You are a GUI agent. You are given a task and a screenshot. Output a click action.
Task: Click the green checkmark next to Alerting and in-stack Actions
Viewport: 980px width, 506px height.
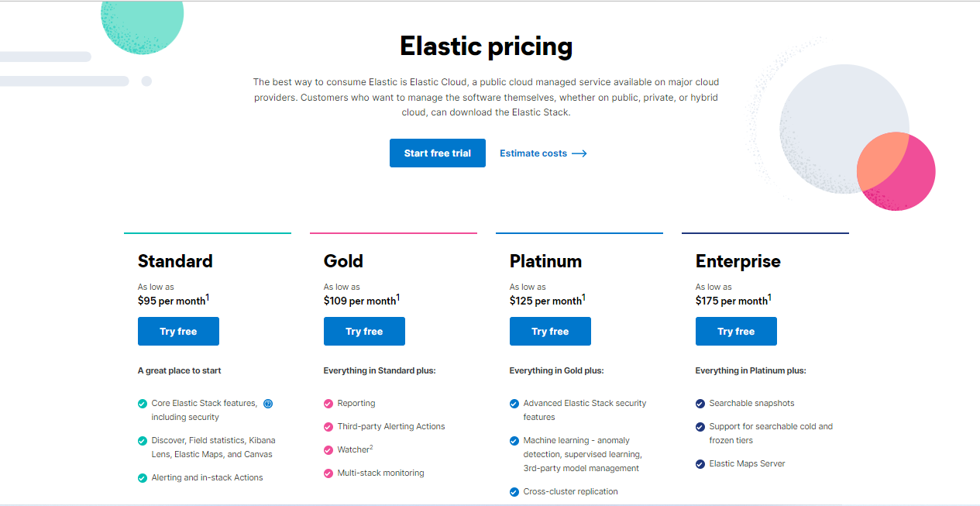tap(143, 478)
